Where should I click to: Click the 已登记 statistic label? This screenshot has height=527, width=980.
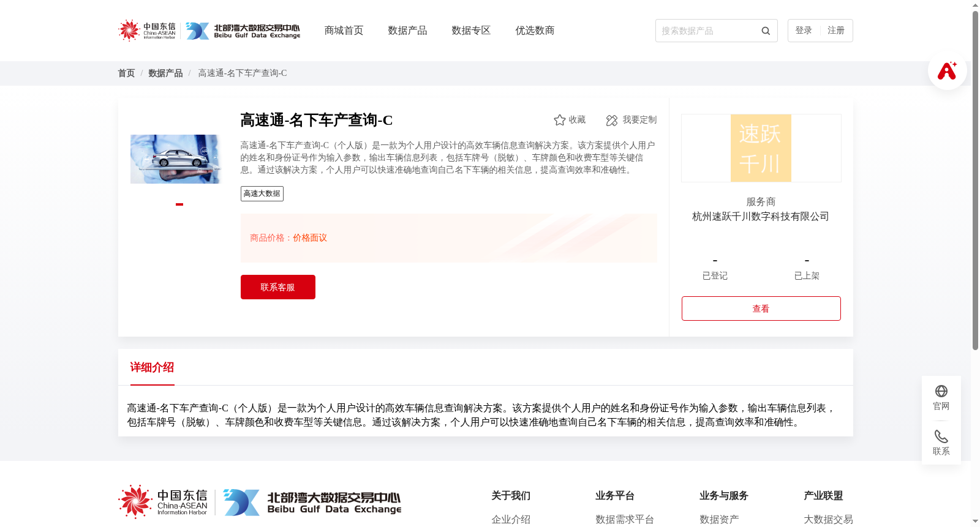(715, 276)
